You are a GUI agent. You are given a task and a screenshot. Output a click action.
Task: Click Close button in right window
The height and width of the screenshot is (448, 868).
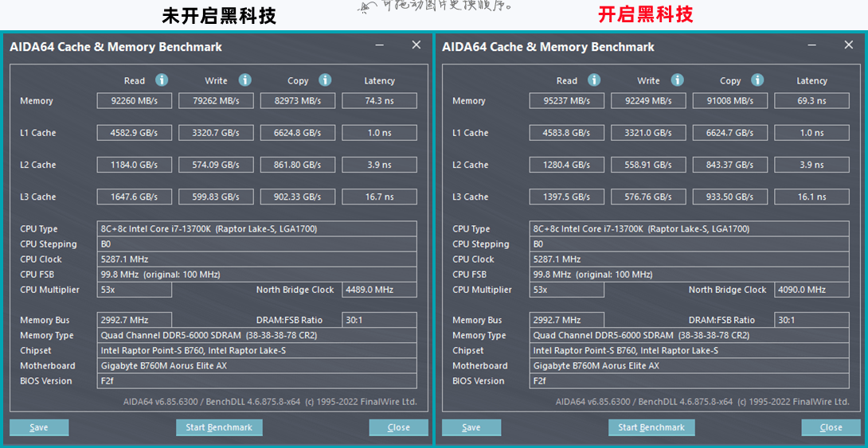tap(831, 427)
